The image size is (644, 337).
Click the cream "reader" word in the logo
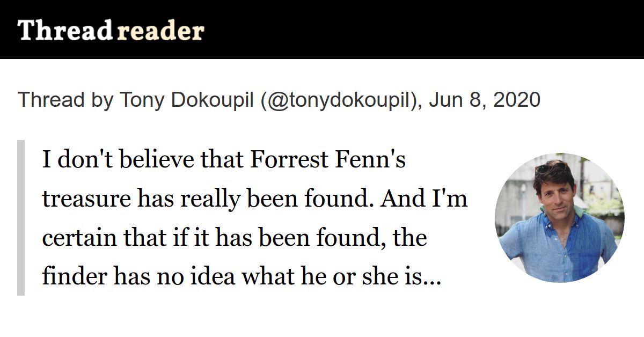point(160,31)
